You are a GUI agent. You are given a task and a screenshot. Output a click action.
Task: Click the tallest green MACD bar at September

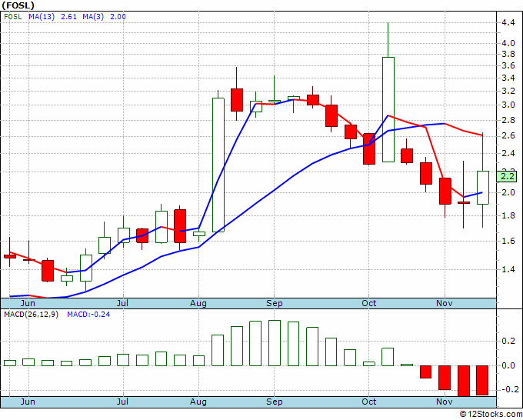click(275, 343)
